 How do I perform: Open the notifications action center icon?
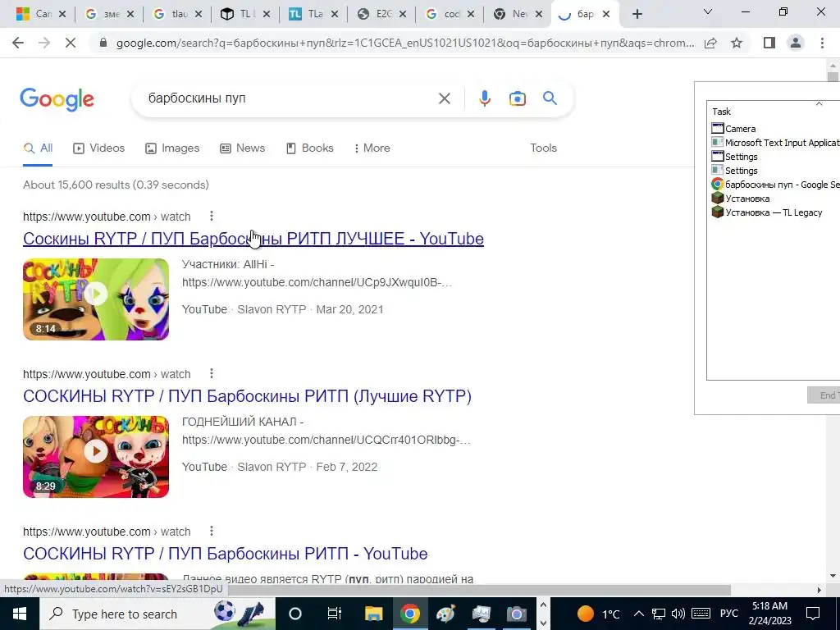point(813,614)
